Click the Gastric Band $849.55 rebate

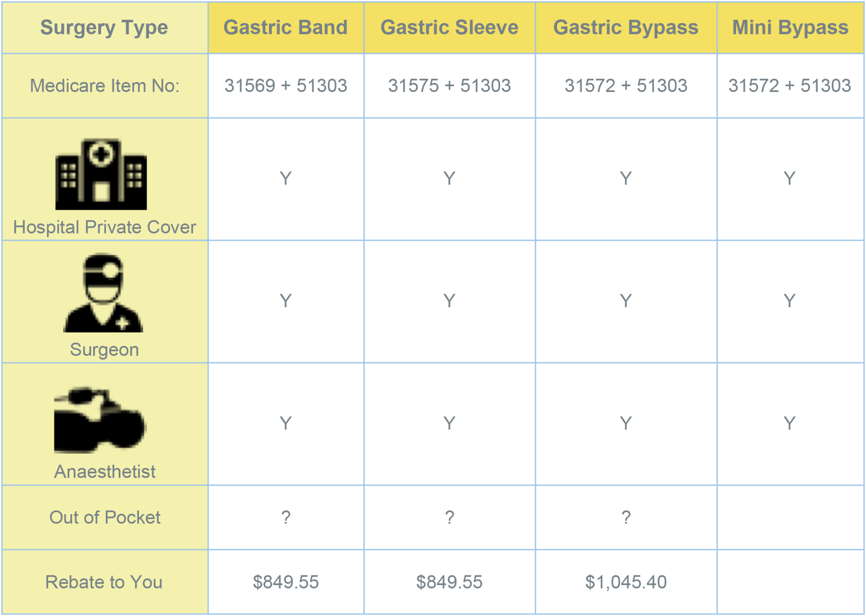(x=286, y=582)
